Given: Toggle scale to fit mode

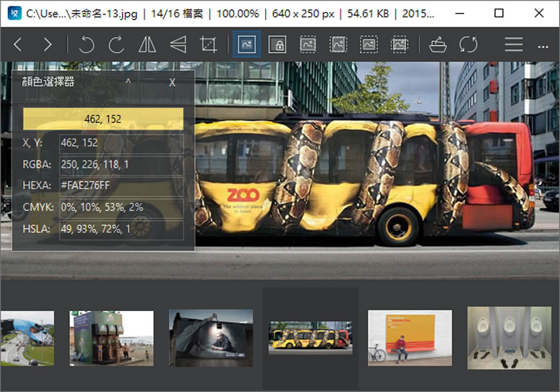Looking at the screenshot, I should [369, 45].
